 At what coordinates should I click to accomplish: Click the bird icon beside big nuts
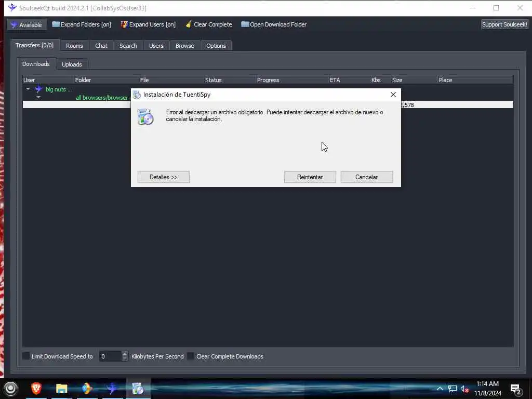click(38, 89)
